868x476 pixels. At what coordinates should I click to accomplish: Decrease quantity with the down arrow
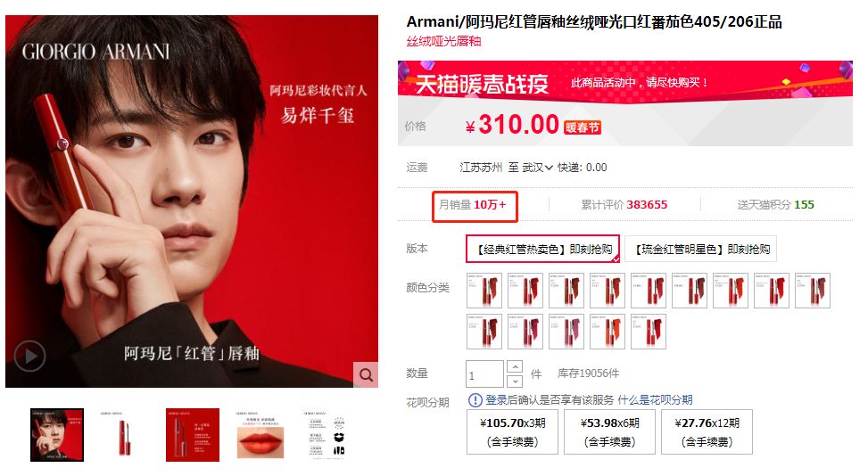click(x=515, y=381)
